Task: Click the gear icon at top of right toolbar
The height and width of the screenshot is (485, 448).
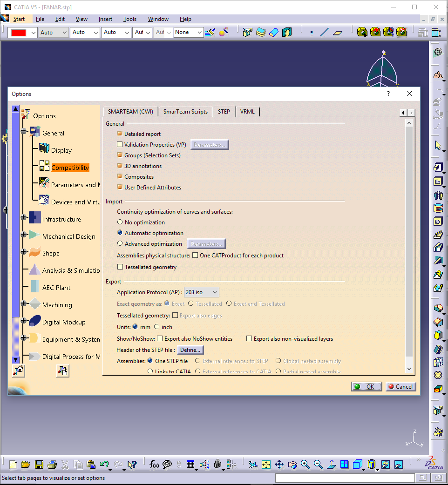Action: [x=438, y=52]
